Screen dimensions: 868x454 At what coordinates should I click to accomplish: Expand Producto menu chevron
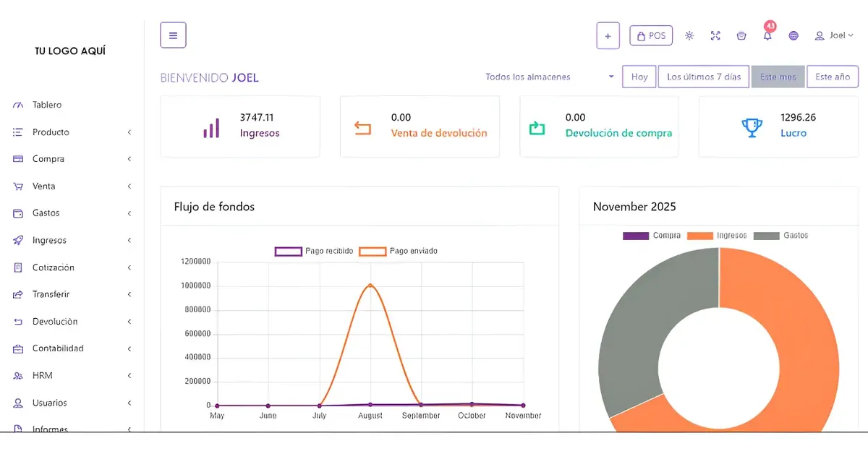(129, 132)
